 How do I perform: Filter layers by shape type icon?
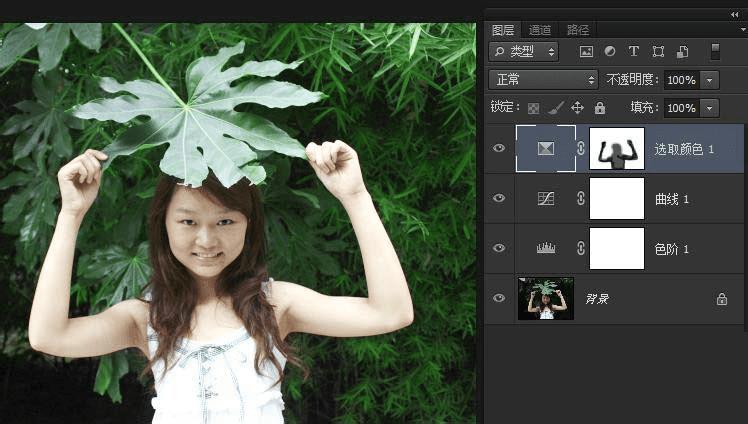tap(658, 51)
